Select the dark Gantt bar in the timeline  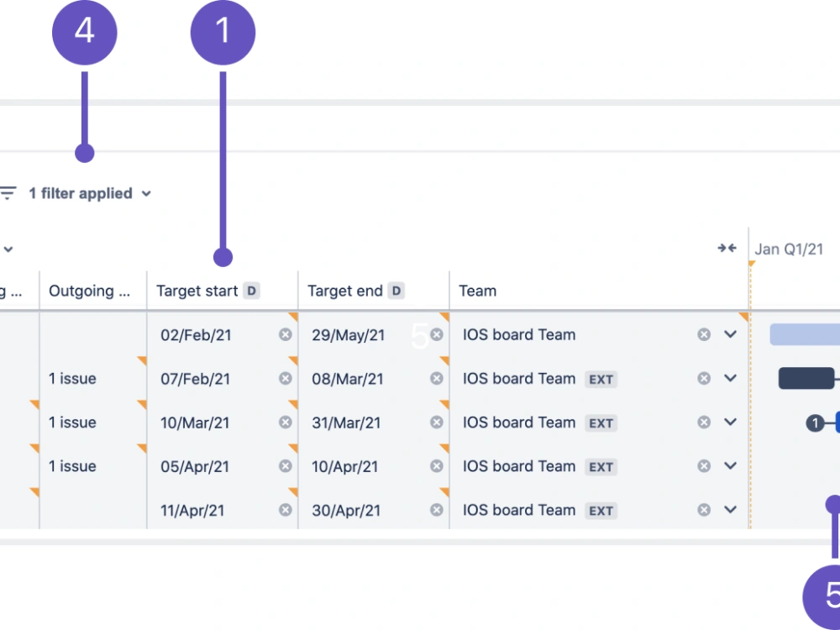tap(806, 378)
